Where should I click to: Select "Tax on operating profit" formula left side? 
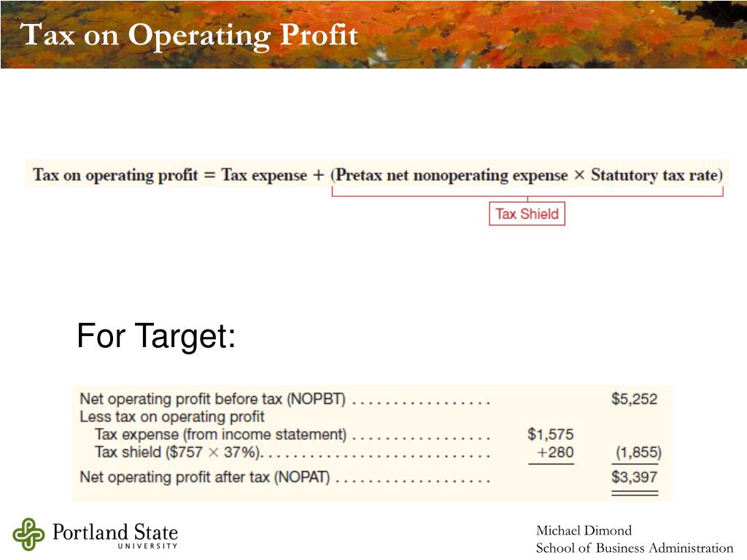115,175
